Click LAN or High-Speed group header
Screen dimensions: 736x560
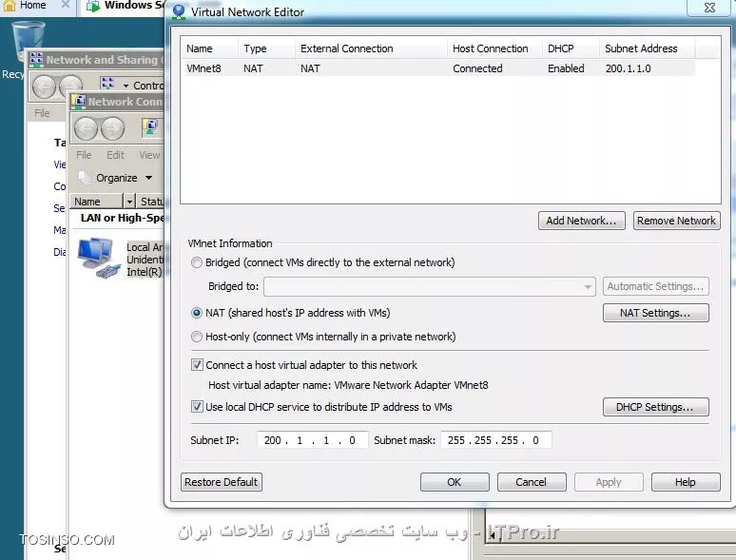pyautogui.click(x=122, y=218)
